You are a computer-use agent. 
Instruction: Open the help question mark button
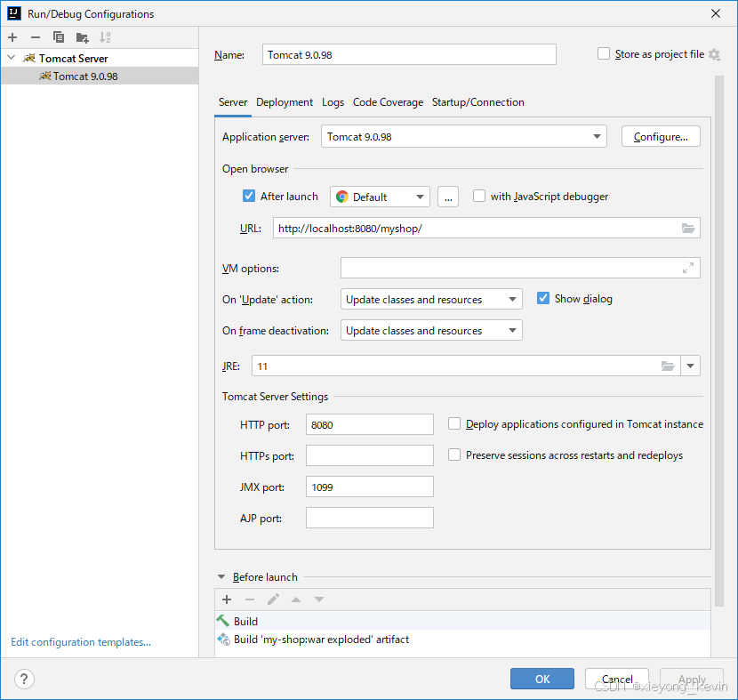[x=24, y=679]
